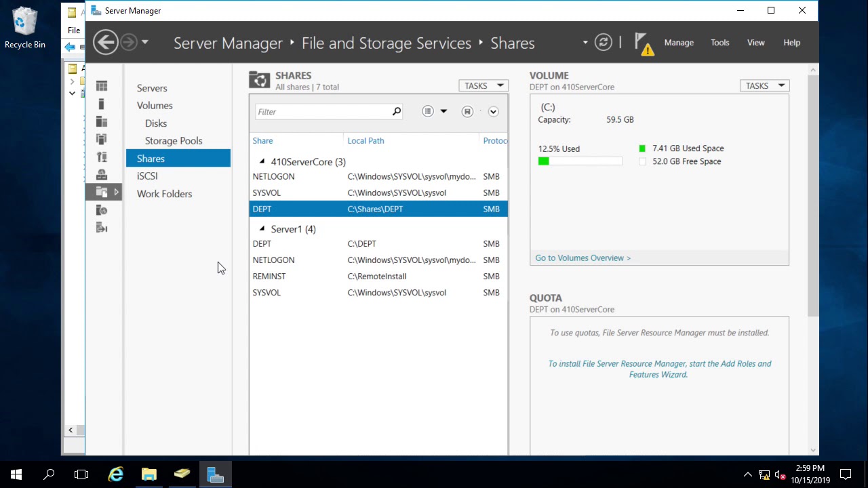868x488 pixels.
Task: Click the shares list view options icon
Action: 428,112
